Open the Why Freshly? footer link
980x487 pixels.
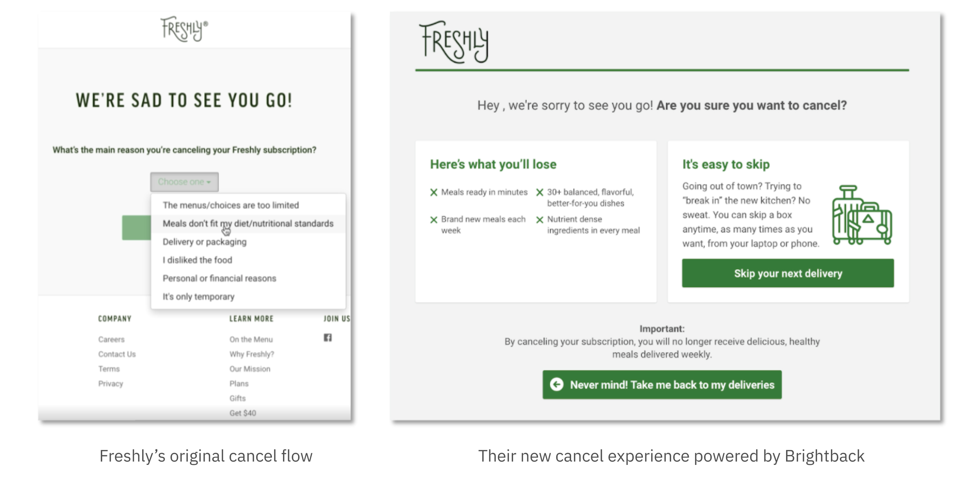click(252, 354)
